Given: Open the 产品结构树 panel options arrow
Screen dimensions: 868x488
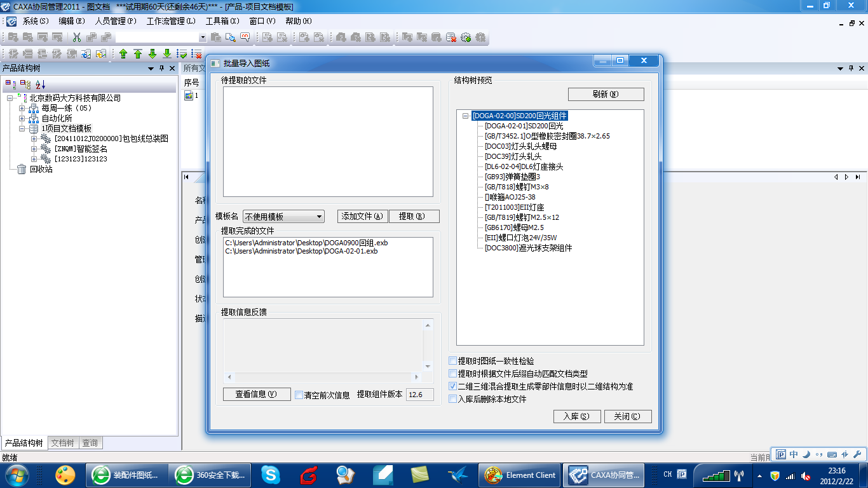Looking at the screenshot, I should pyautogui.click(x=151, y=68).
